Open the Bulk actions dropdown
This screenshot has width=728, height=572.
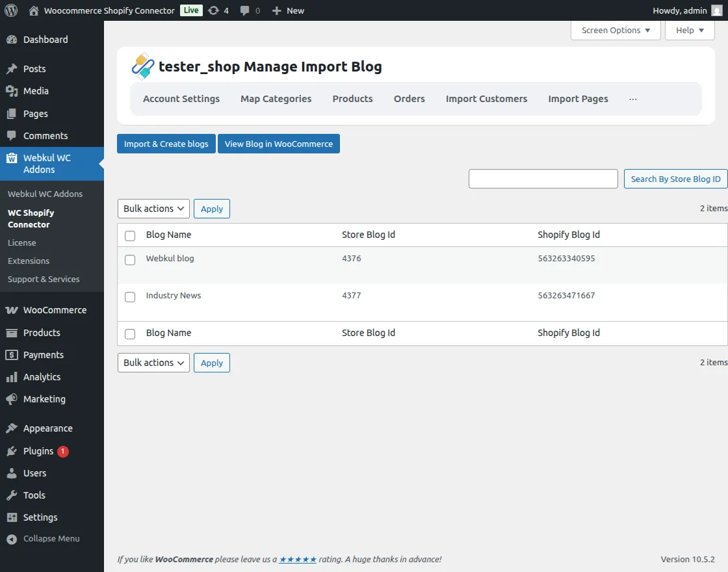point(153,209)
